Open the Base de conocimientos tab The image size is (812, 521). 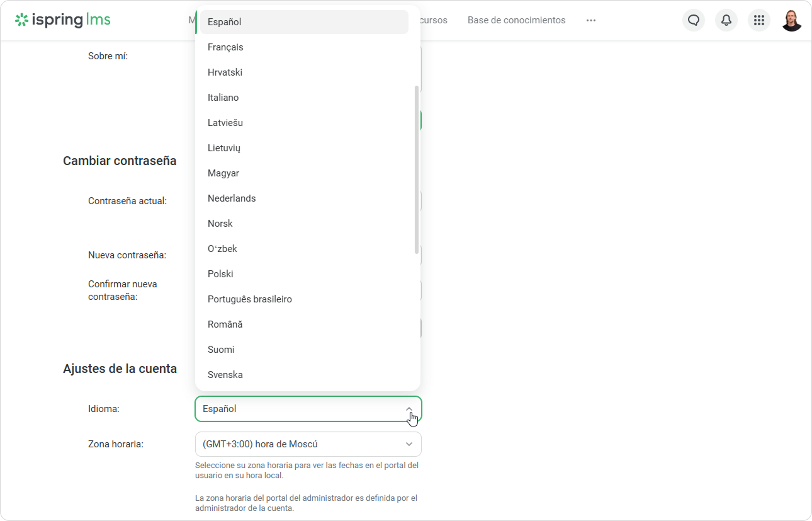tap(516, 20)
